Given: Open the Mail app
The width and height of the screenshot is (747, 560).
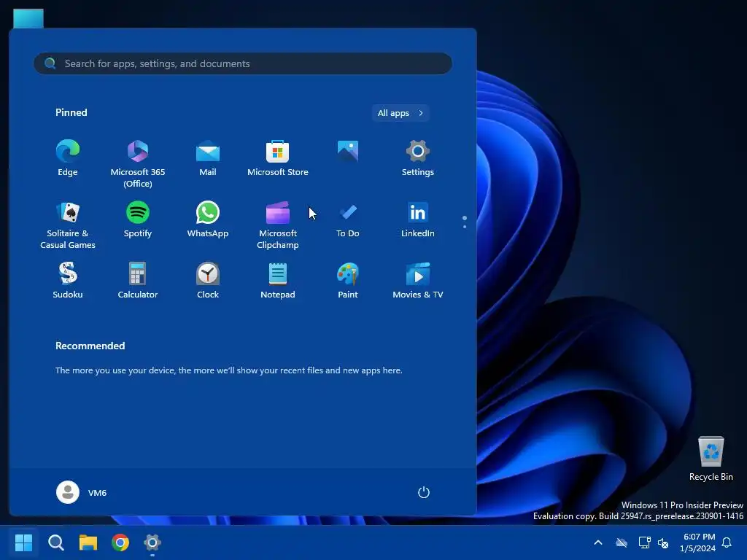Looking at the screenshot, I should pos(208,158).
